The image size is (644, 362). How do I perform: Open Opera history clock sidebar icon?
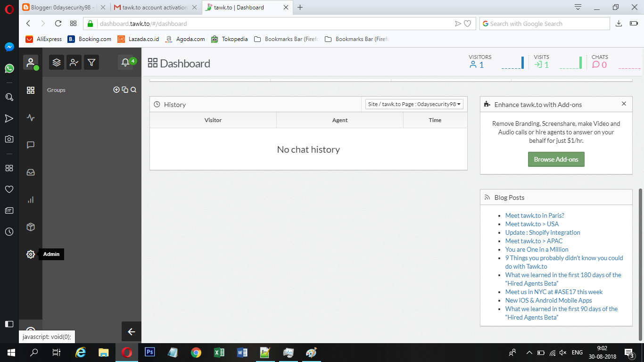(9, 231)
